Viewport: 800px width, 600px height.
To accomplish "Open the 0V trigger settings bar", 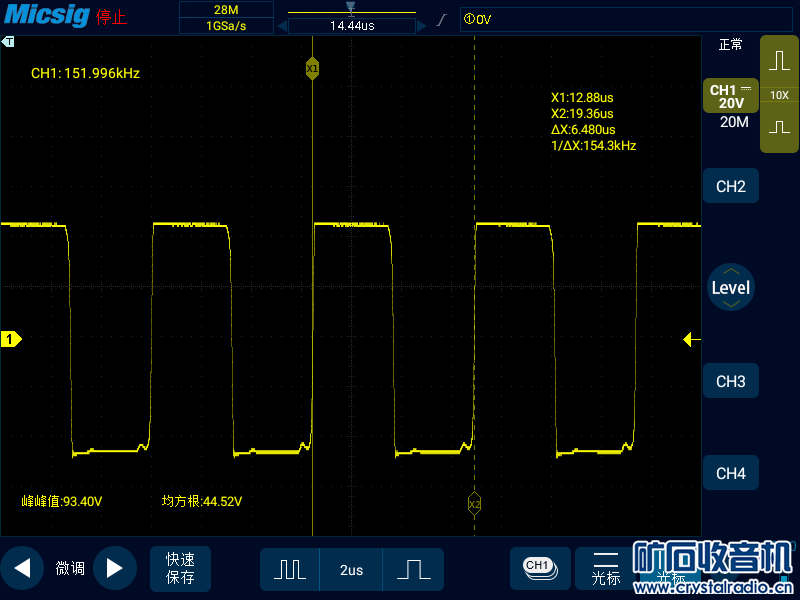I will click(x=578, y=20).
